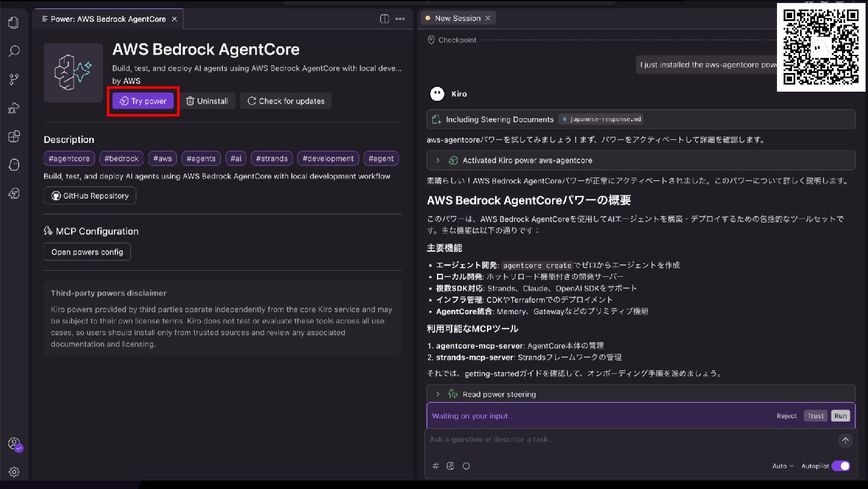The height and width of the screenshot is (489, 868).
Task: Click the MCP Configuration heading icon
Action: 48,231
